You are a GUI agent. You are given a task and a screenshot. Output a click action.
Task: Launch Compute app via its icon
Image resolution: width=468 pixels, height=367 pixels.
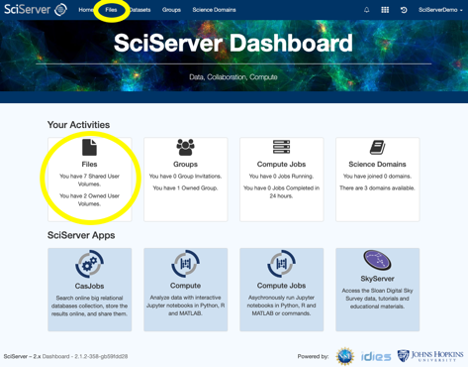(185, 264)
